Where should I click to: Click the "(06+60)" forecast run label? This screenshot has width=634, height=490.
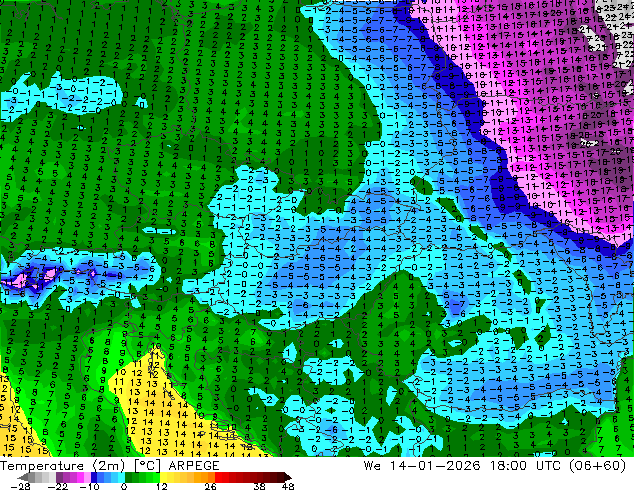pyautogui.click(x=597, y=466)
